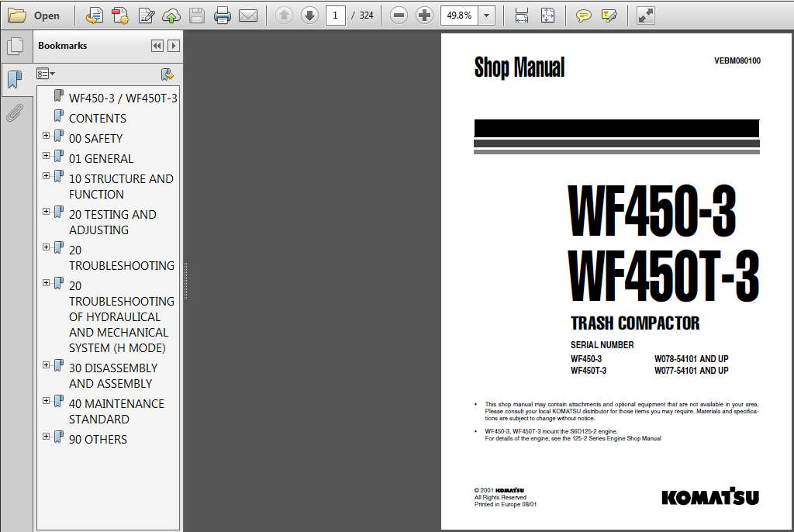
Task: Click the TRASH COMPACTOR text
Action: [x=635, y=323]
